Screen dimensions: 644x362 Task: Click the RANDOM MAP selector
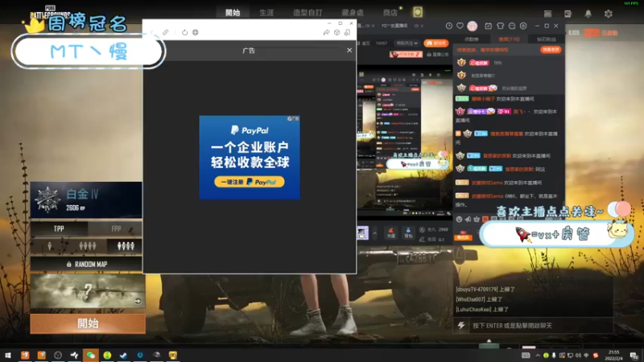coord(87,265)
